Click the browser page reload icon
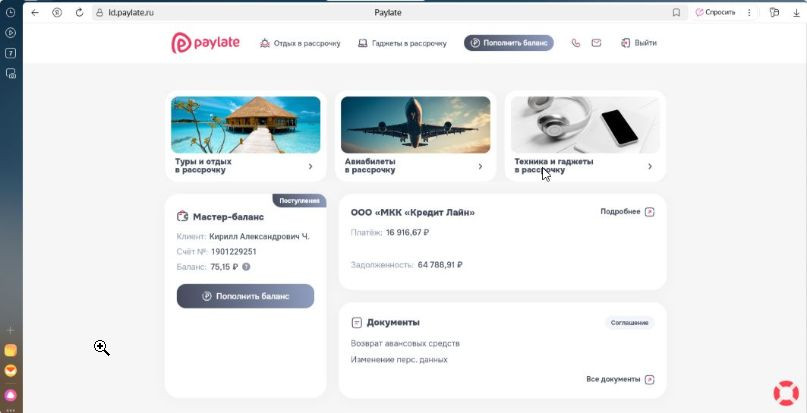 click(79, 12)
